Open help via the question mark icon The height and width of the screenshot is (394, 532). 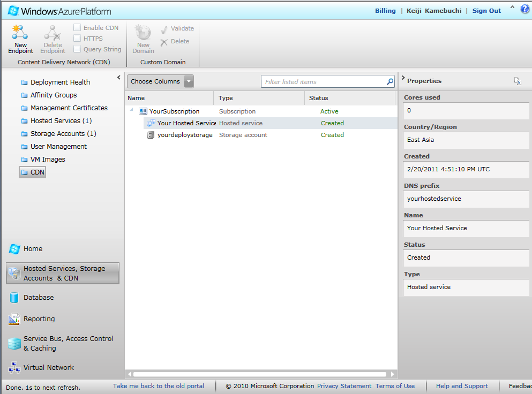pyautogui.click(x=525, y=9)
